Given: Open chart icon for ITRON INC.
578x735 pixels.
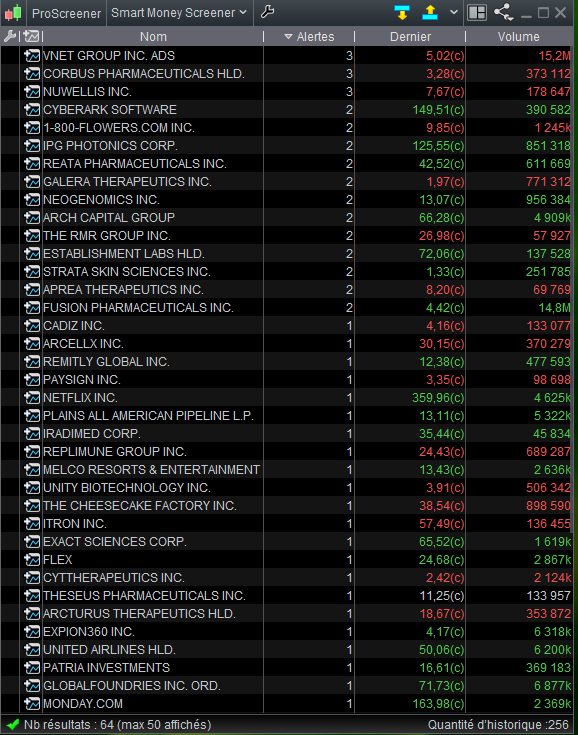Looking at the screenshot, I should 32,524.
